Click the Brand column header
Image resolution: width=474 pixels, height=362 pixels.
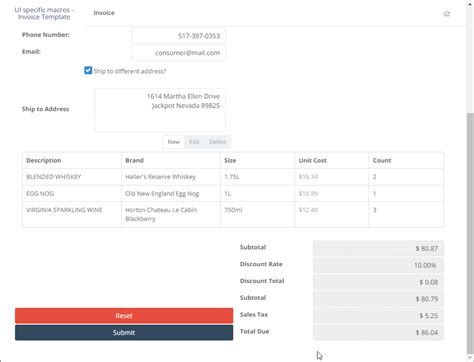coord(171,160)
